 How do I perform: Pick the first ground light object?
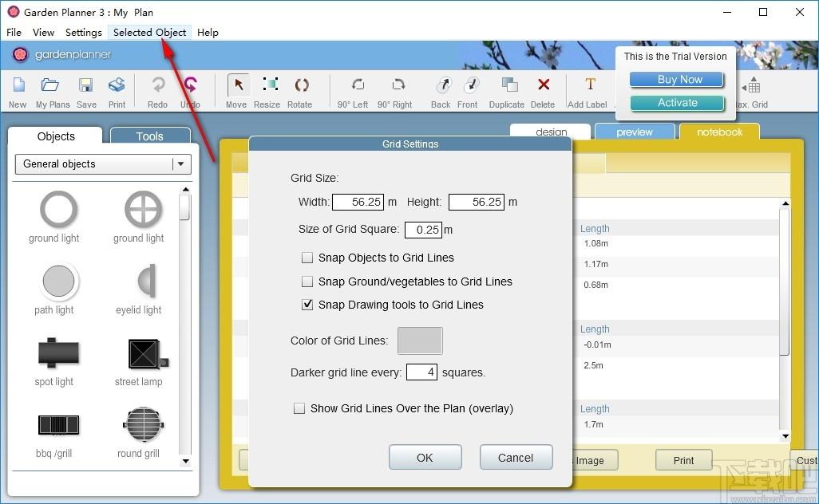tap(58, 209)
